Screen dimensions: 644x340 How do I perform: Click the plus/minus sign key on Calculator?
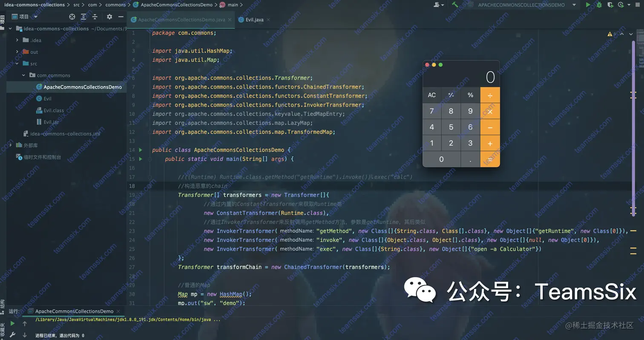[x=451, y=95]
